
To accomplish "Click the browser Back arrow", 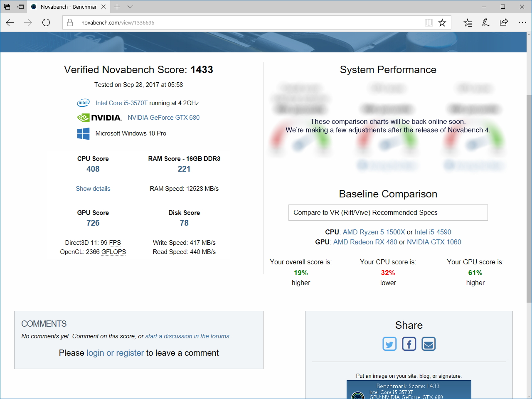I will (x=10, y=23).
